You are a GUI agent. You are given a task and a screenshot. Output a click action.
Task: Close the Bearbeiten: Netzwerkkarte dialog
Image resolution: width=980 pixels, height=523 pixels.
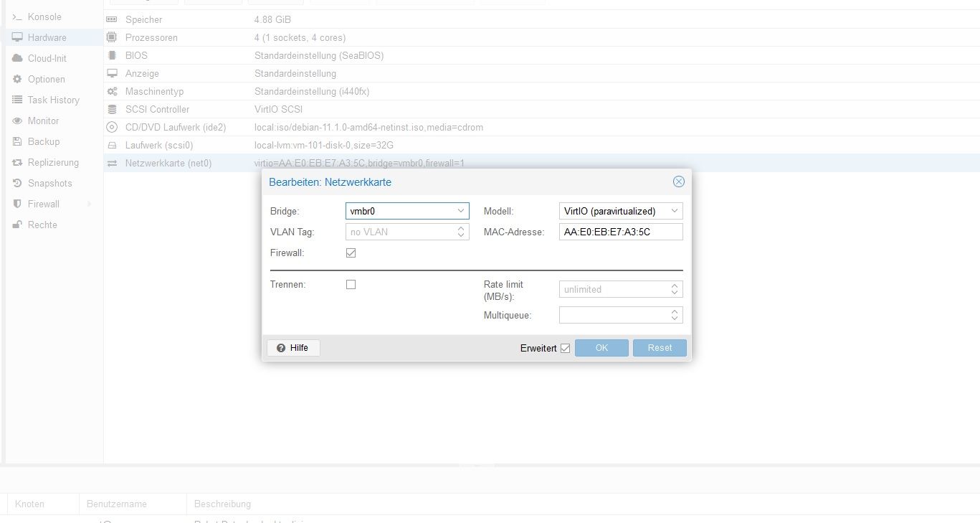tap(679, 182)
